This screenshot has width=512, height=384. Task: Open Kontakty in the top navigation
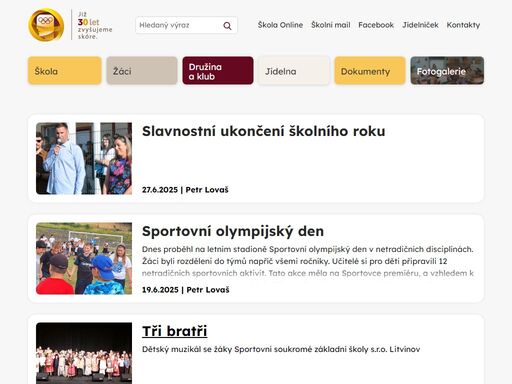click(x=463, y=25)
